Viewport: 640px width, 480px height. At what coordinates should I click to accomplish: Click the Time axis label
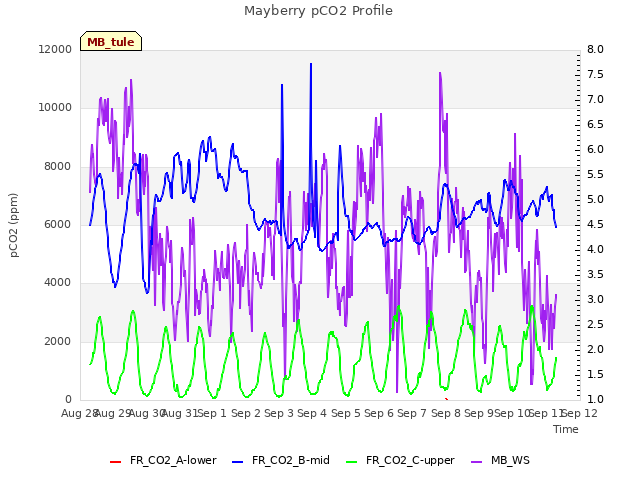coord(566,429)
